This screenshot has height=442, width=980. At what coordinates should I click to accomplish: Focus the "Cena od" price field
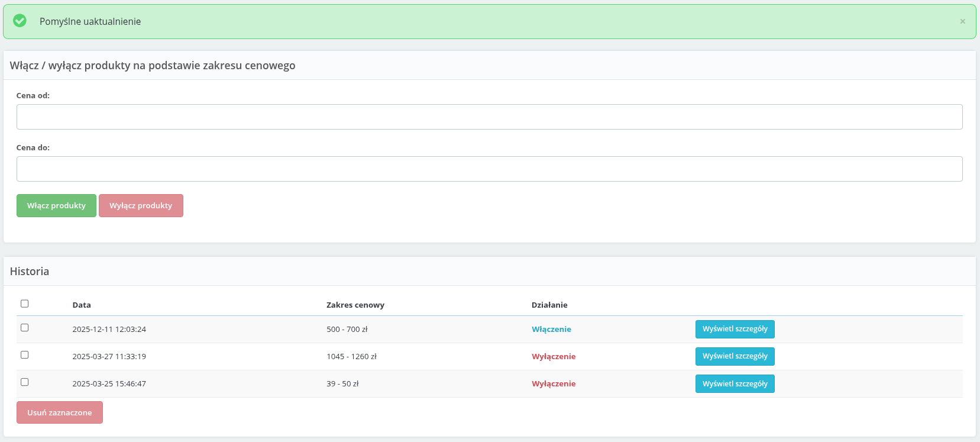(489, 117)
